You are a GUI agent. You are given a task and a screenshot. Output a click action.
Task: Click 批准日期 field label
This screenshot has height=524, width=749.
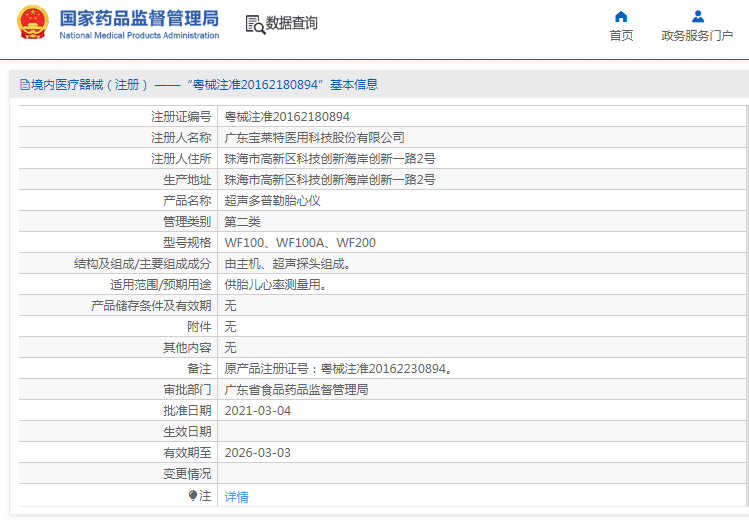point(187,411)
